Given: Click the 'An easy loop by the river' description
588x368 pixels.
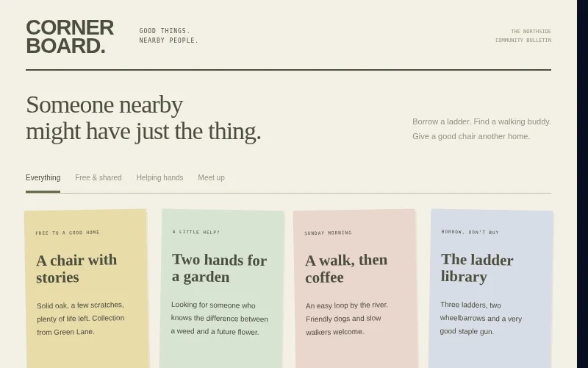Looking at the screenshot, I should click(347, 319).
